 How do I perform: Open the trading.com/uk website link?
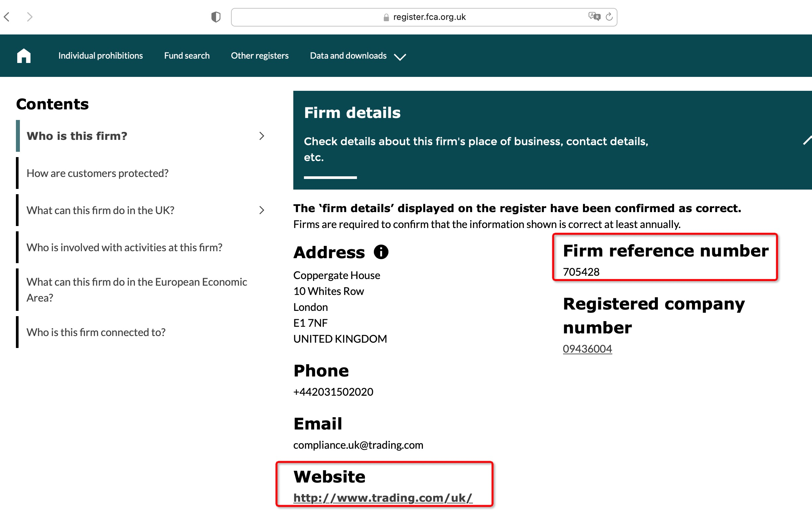tap(383, 498)
